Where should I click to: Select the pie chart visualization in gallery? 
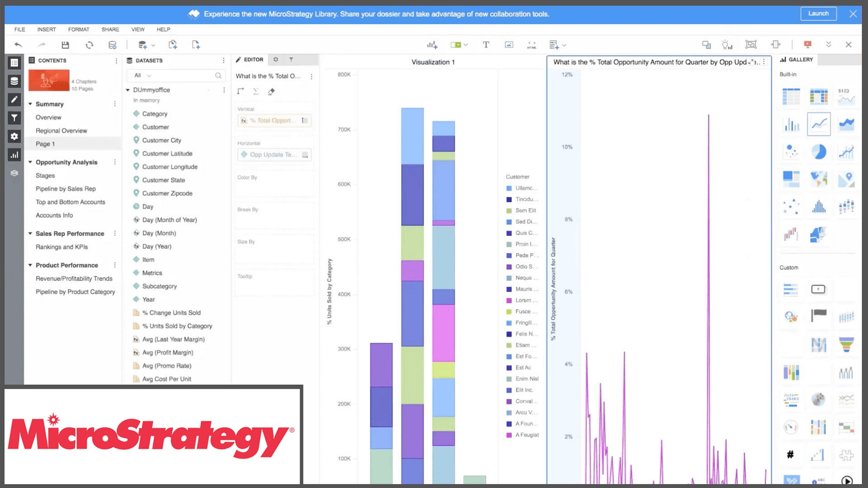[x=819, y=152]
